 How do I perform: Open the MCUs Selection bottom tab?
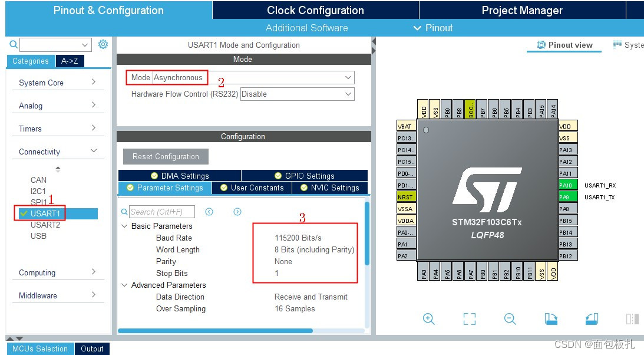tap(40, 349)
